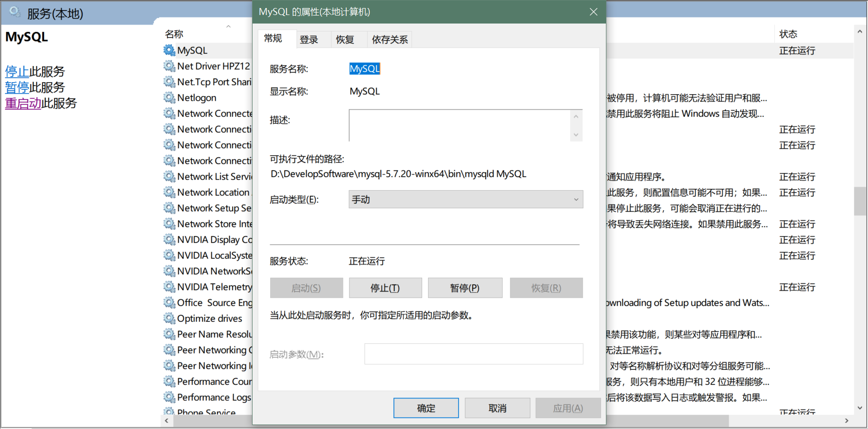Click the highlighted MySQL service name value

pyautogui.click(x=365, y=69)
